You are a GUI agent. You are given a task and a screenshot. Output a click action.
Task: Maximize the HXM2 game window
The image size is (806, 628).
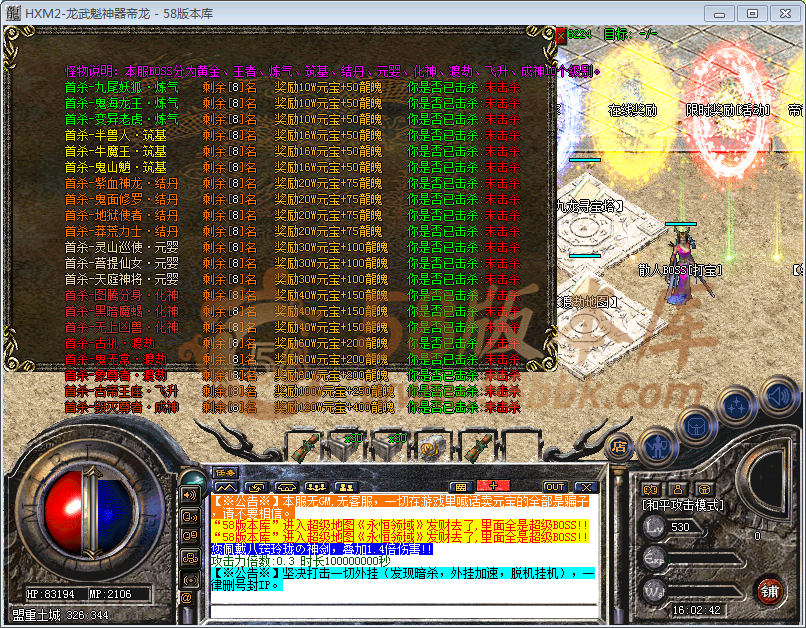[x=752, y=13]
